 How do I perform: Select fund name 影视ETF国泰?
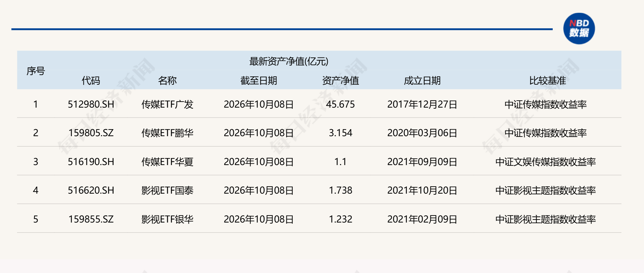[x=167, y=190]
